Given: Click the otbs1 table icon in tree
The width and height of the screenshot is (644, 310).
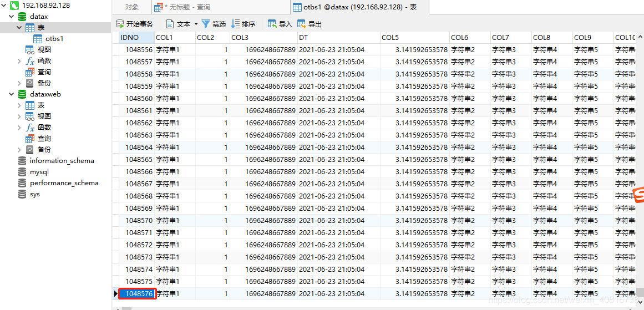Looking at the screenshot, I should (38, 39).
